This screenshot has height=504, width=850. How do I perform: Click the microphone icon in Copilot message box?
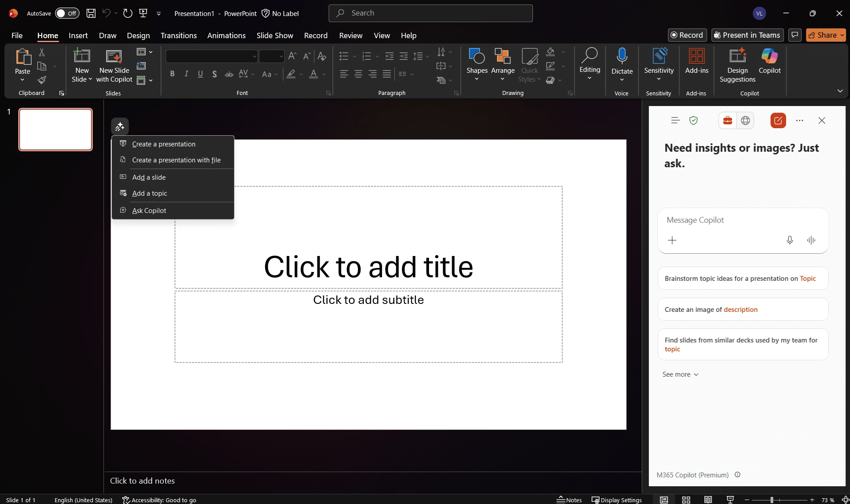tap(790, 240)
